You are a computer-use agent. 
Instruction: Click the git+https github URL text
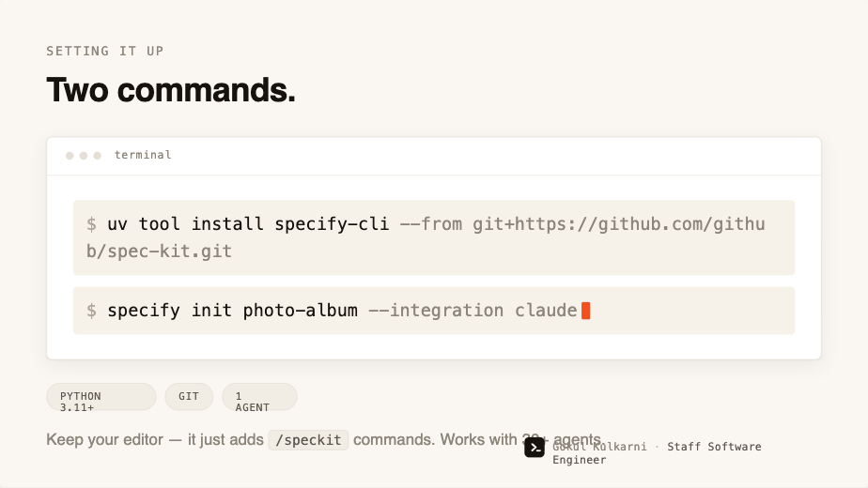[426, 237]
